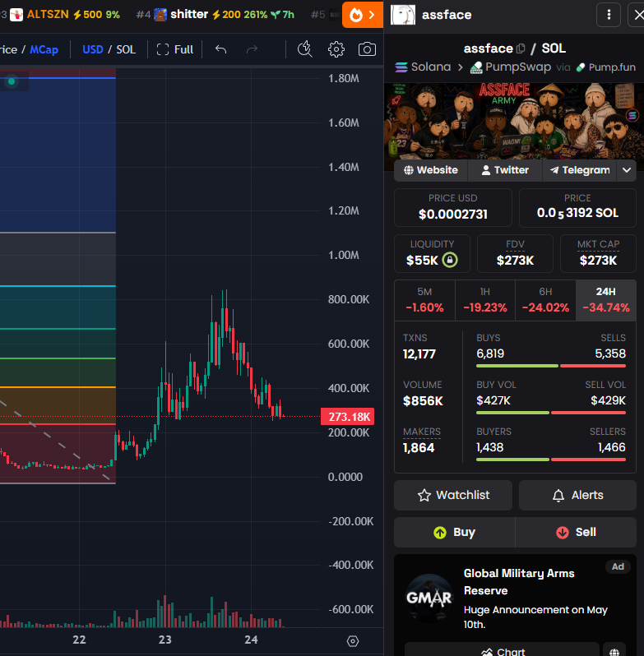Open Alerts for assface
Image resolution: width=644 pixels, height=656 pixels.
click(577, 495)
